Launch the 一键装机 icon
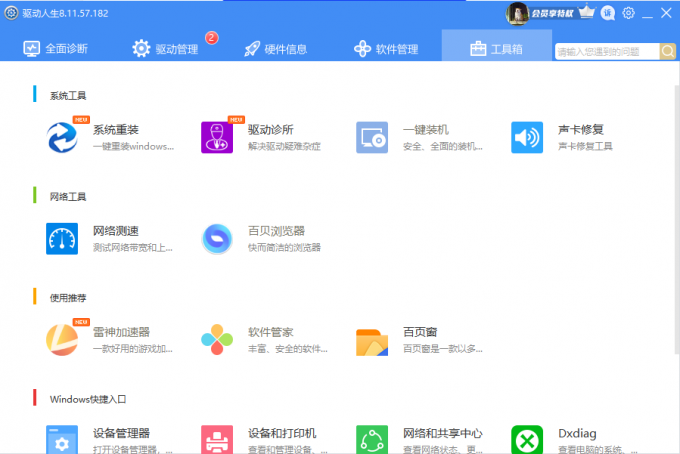This screenshot has height=454, width=680. coord(372,137)
